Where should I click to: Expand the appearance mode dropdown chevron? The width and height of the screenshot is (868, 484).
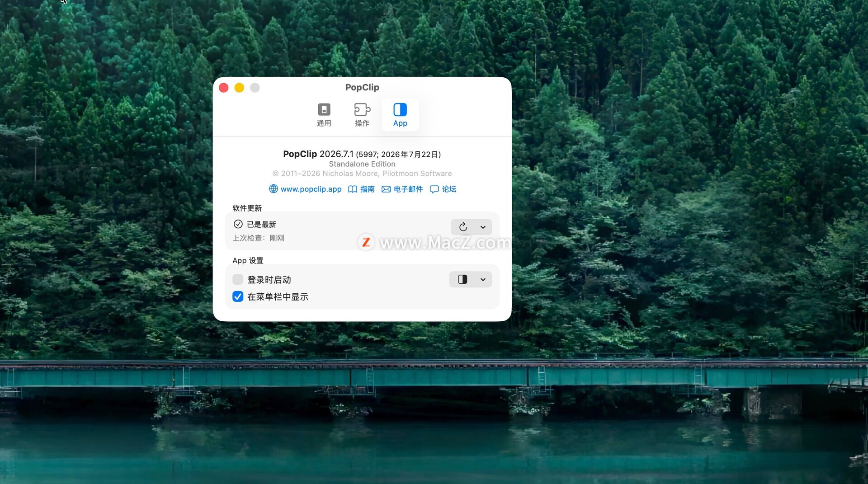click(483, 279)
